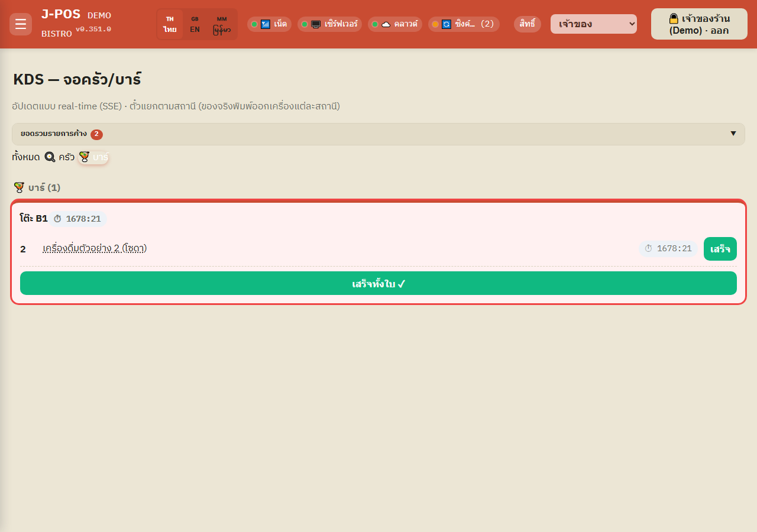This screenshot has height=532, width=757.
Task: Click the network status pill เน็ต
Action: pos(269,24)
